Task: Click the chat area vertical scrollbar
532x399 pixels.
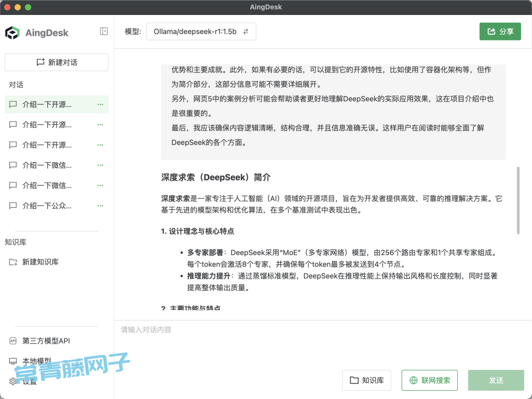Action: 518,200
